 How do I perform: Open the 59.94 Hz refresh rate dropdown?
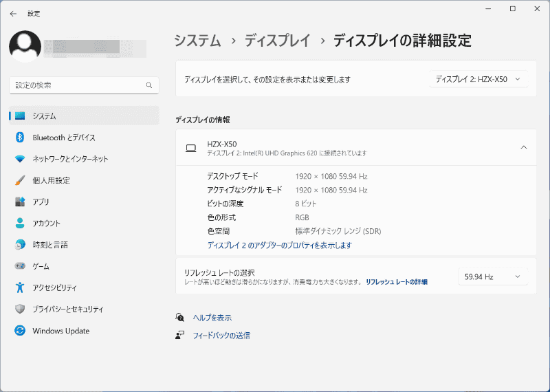[x=493, y=276]
